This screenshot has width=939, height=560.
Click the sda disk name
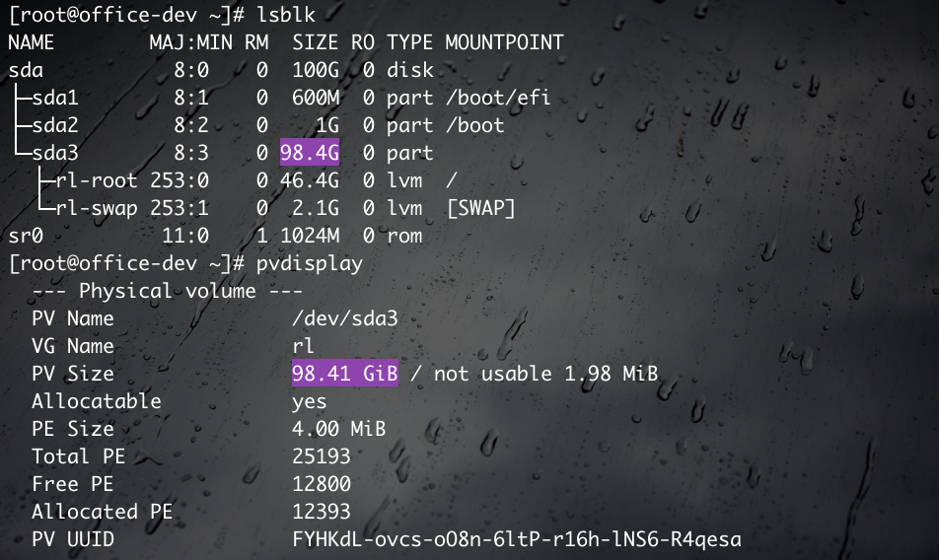(26, 70)
